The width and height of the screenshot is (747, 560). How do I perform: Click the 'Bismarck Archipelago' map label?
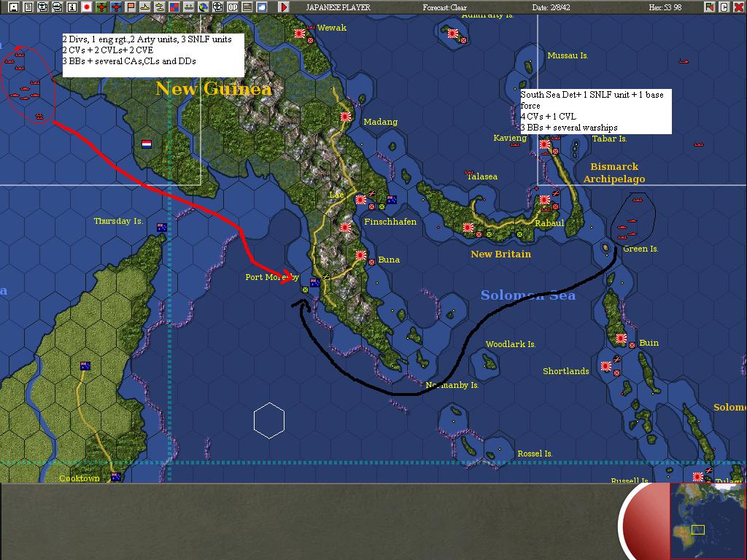614,172
